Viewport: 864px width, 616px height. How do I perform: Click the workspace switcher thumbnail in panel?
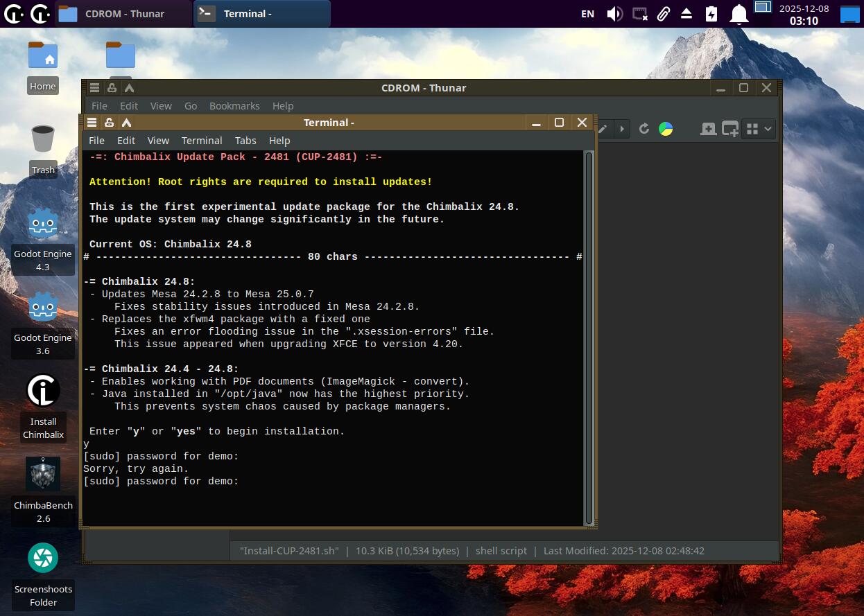[763, 7]
